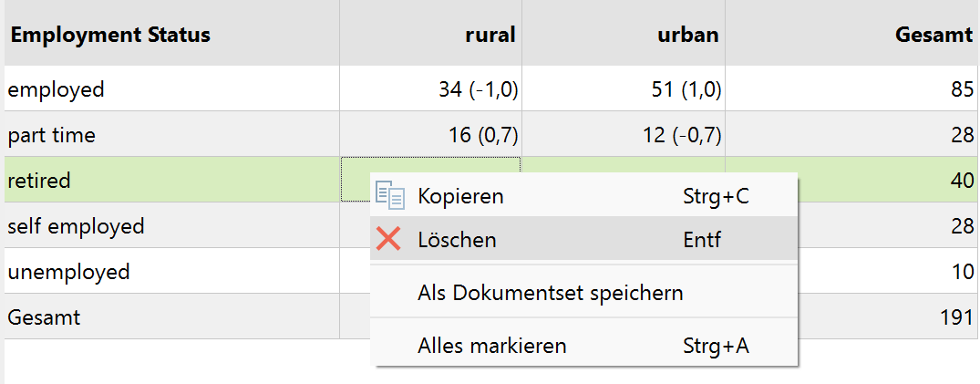Image resolution: width=980 pixels, height=384 pixels.
Task: Choose Kopieren from the context menu
Action: tap(460, 196)
